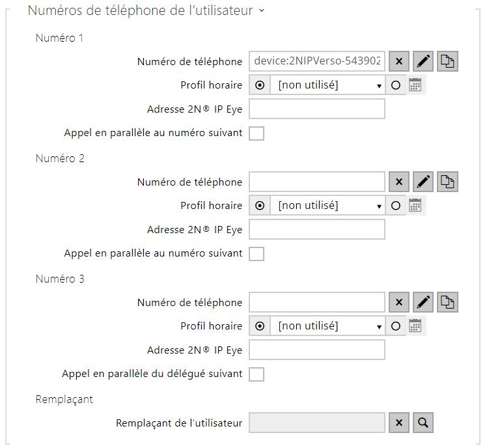Copy the Numéro 1 phone number

(448, 62)
